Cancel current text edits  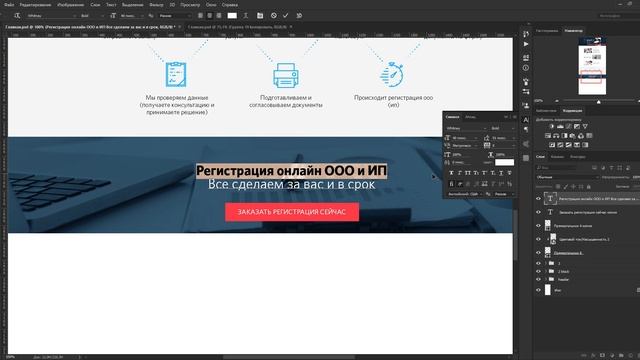click(273, 16)
